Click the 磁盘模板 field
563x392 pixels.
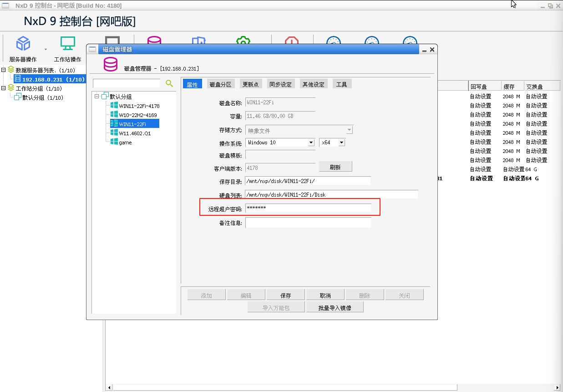(280, 155)
